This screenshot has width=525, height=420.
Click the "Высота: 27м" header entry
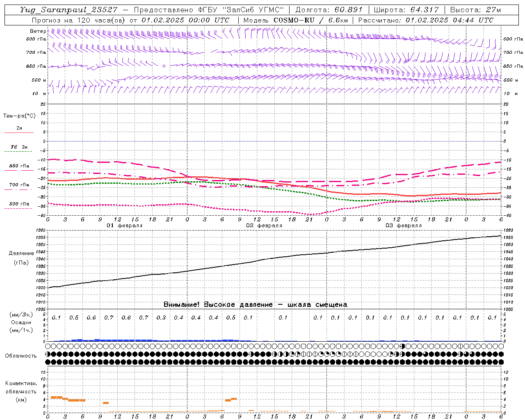(475, 10)
